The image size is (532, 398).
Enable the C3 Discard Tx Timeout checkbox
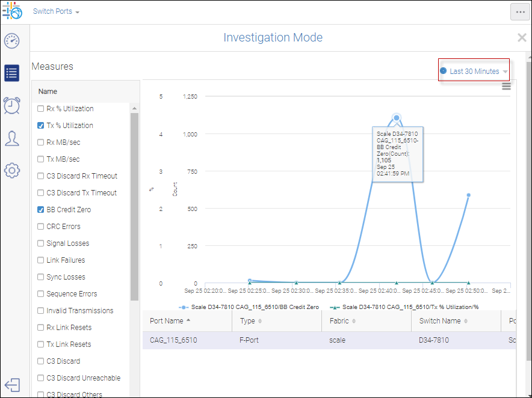click(41, 192)
